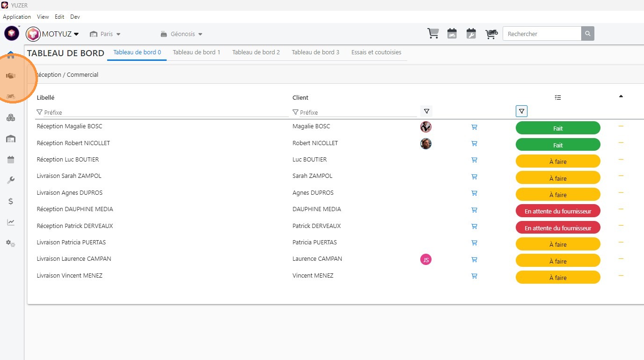Switch to the Tableau de bord 1 tab
Viewport: 644px width, 360px height.
197,52
